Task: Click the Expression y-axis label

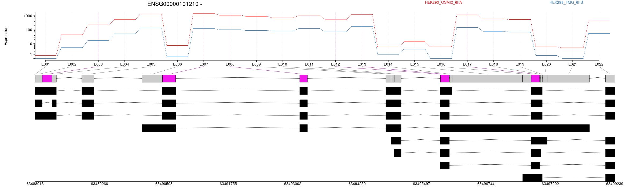Action: click(x=6, y=36)
